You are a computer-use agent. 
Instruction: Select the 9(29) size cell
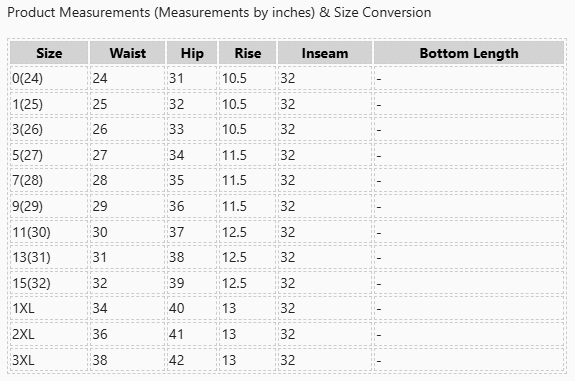point(49,206)
